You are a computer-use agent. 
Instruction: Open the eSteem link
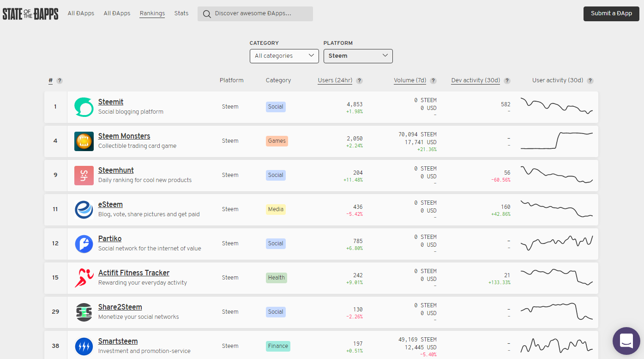pyautogui.click(x=110, y=205)
